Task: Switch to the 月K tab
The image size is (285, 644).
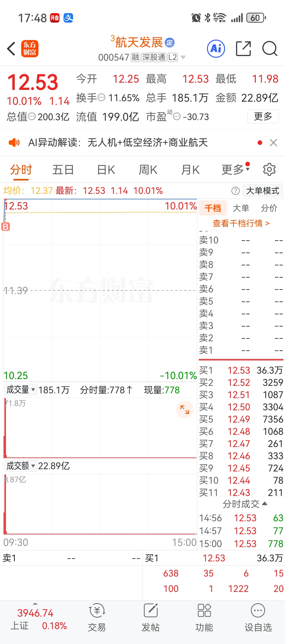Action: pos(191,170)
